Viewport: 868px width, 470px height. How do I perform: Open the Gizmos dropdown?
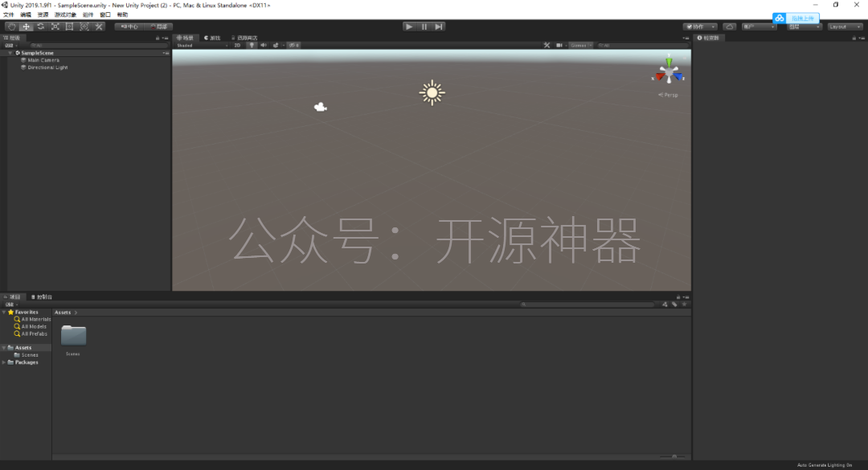point(581,46)
